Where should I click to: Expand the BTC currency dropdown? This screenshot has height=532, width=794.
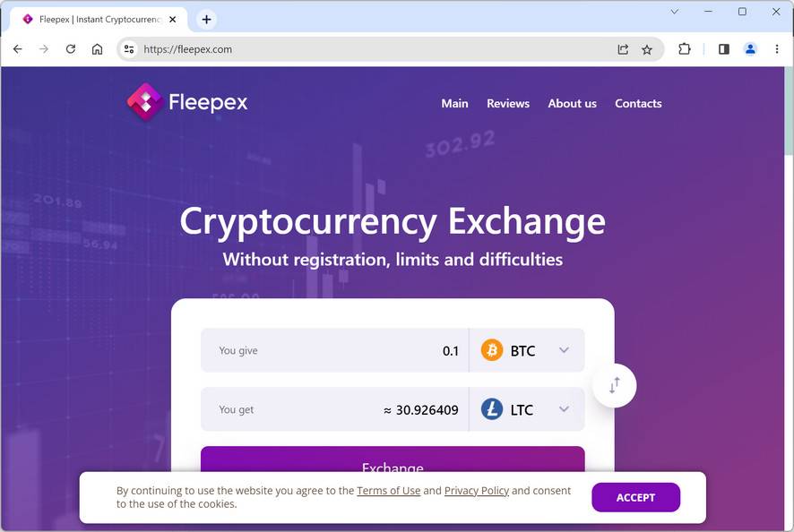coord(564,350)
